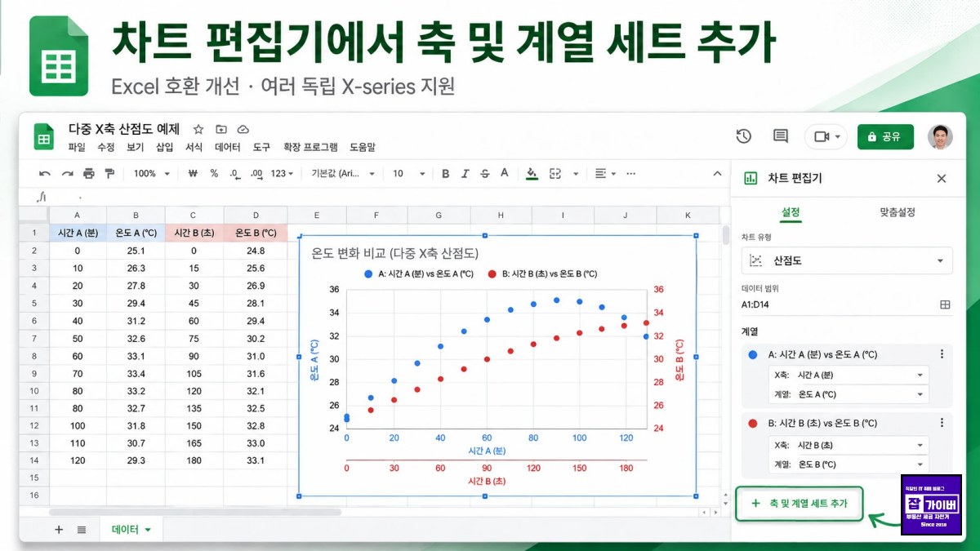Click the merge cells icon
Image resolution: width=980 pixels, height=551 pixels.
(555, 174)
